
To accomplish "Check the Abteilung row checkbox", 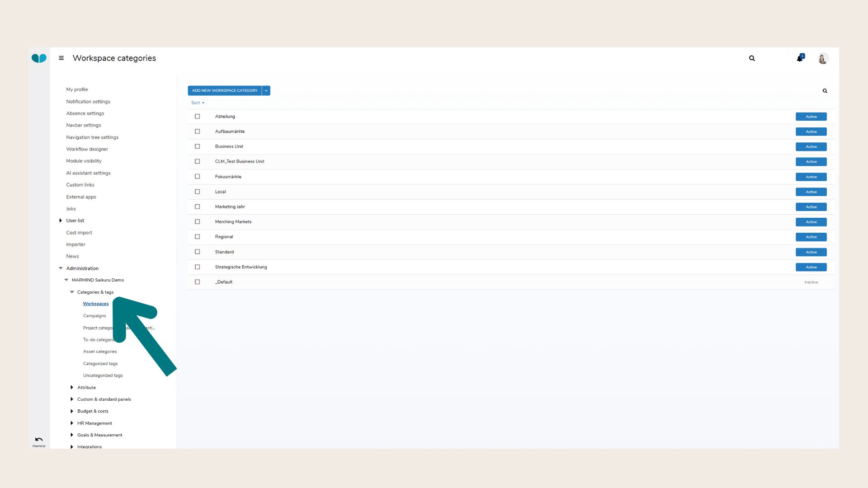I will (x=197, y=117).
